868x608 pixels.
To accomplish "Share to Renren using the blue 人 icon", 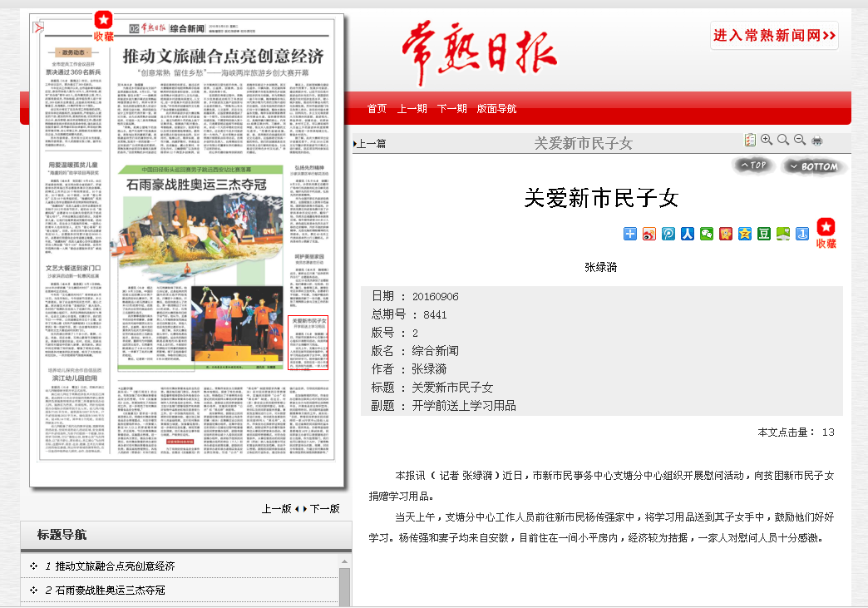I will (688, 234).
